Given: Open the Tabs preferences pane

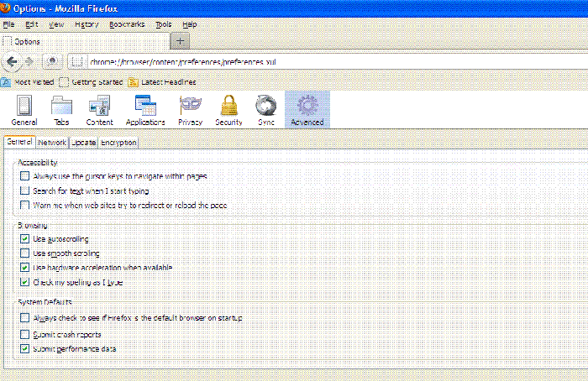Looking at the screenshot, I should (x=62, y=109).
